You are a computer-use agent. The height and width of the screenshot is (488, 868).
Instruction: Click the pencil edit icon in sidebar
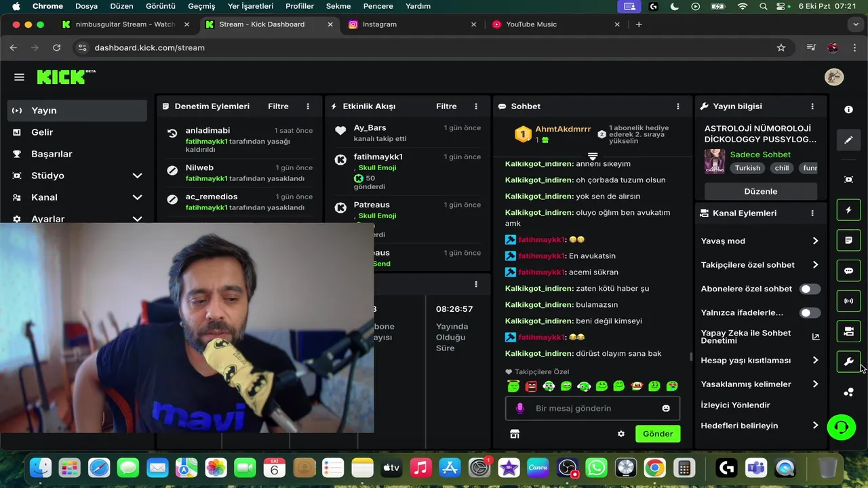point(848,140)
